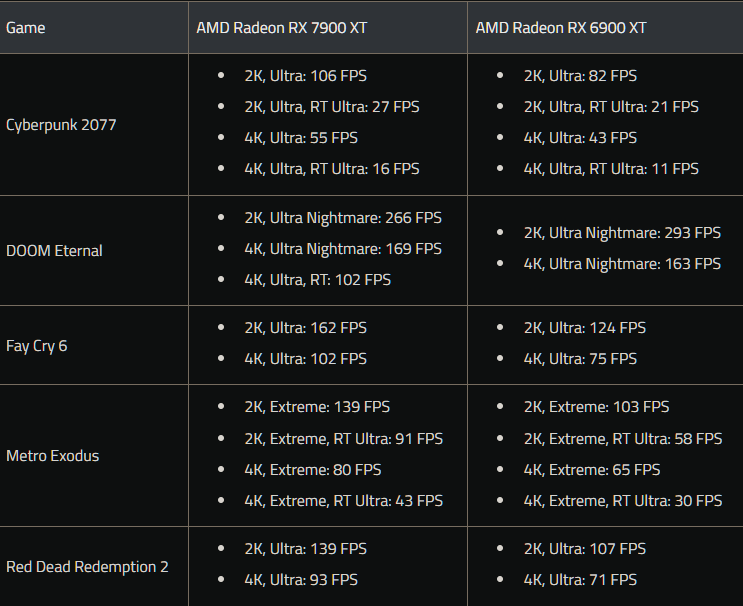Image resolution: width=743 pixels, height=606 pixels.
Task: Click the 4K, Ultra: 75 FPS entry
Action: [580, 359]
